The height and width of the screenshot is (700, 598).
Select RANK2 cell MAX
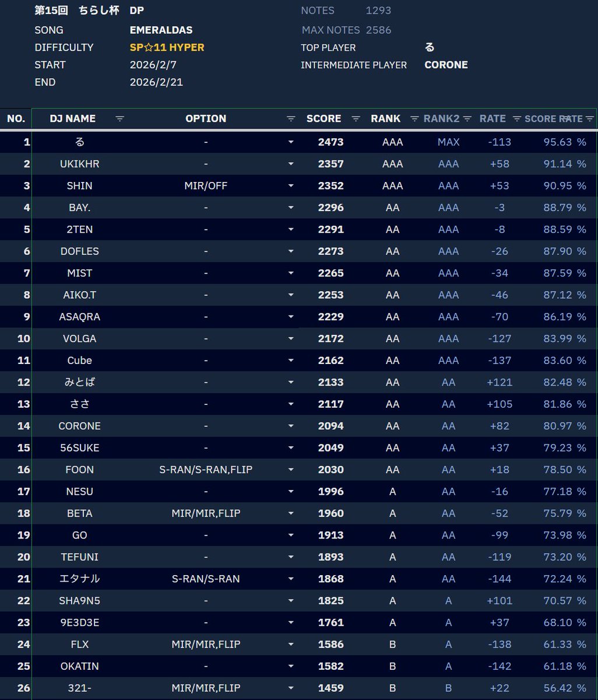pyautogui.click(x=449, y=142)
